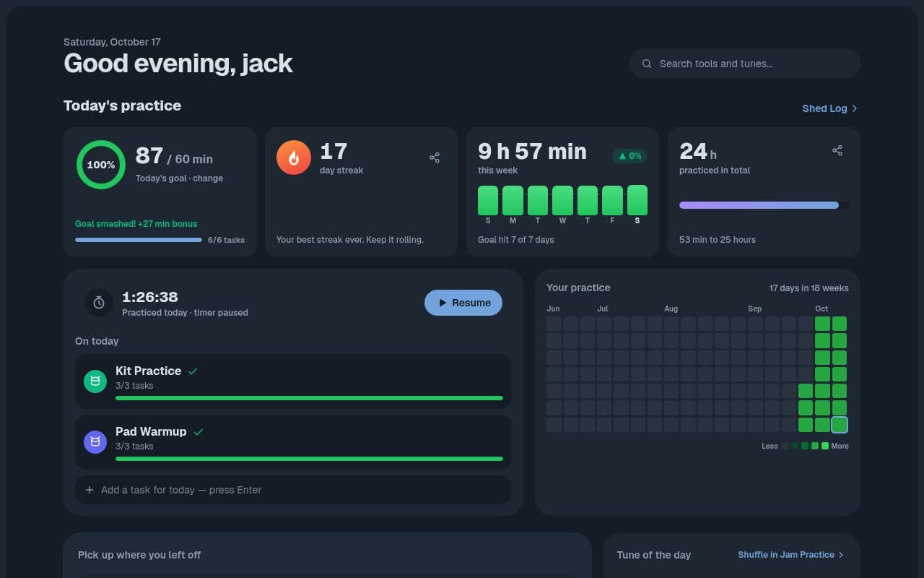
Task: Click the Pad Warmup green progress bar
Action: (x=309, y=459)
